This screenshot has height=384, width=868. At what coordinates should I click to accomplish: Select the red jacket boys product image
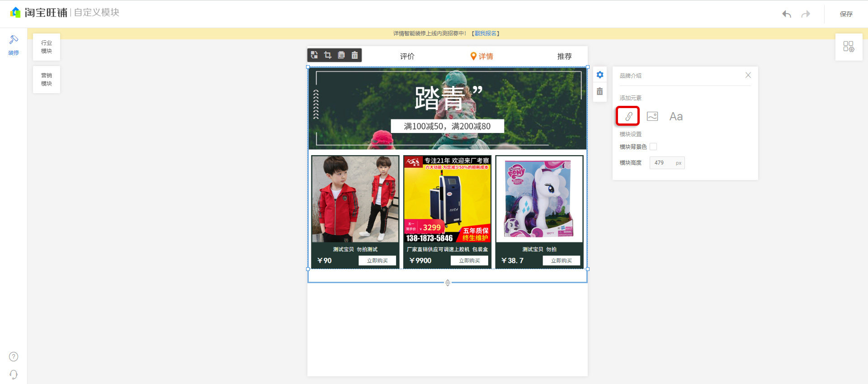[355, 199]
